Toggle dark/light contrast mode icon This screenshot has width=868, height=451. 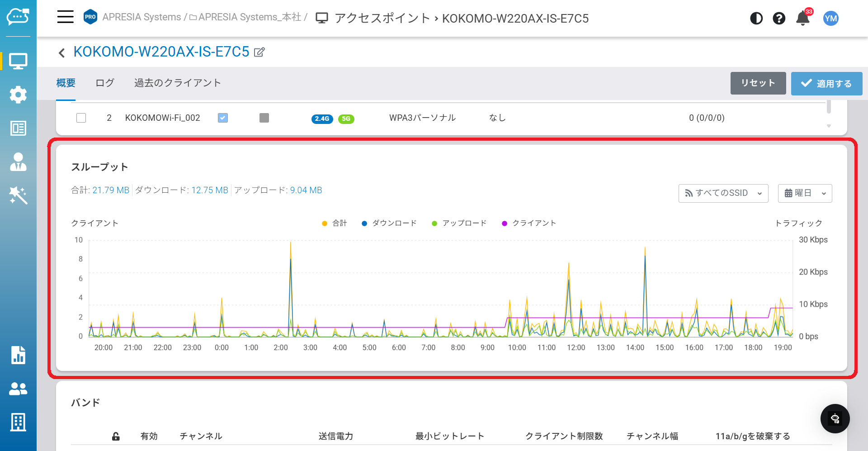pos(756,19)
